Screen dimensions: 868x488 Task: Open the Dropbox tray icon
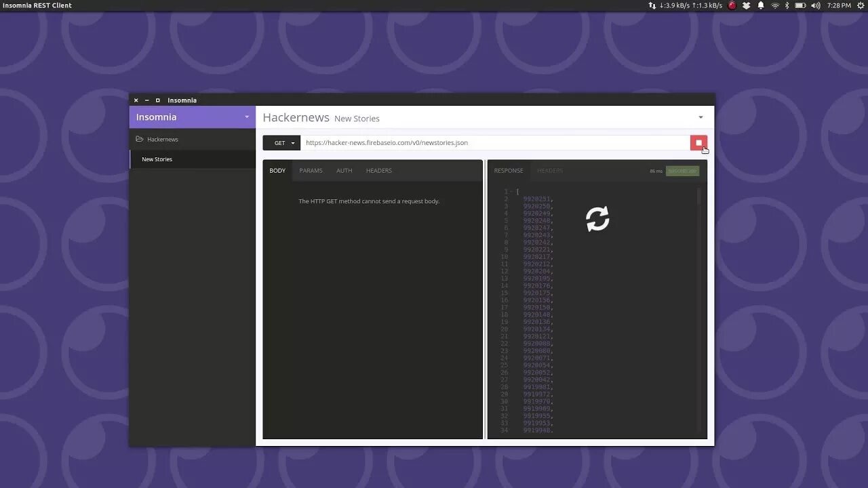(747, 5)
